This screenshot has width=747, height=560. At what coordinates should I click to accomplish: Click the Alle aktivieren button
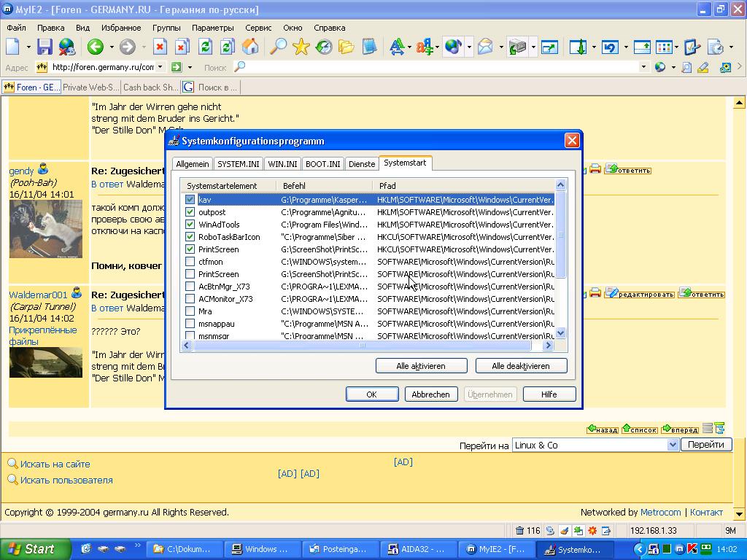pyautogui.click(x=421, y=366)
